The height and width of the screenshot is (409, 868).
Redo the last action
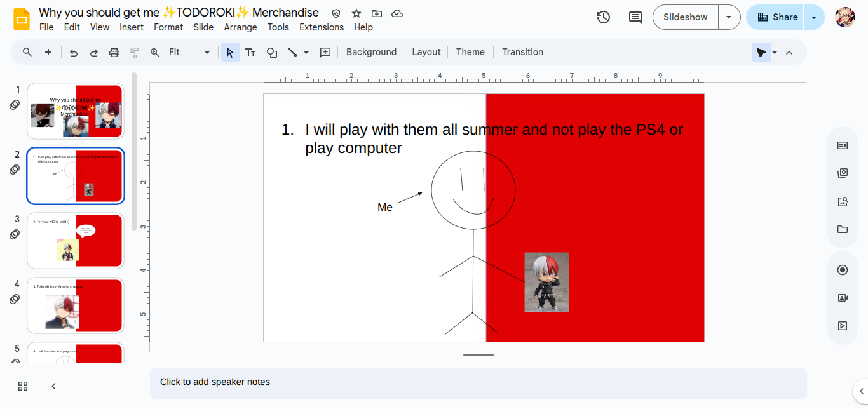(93, 52)
